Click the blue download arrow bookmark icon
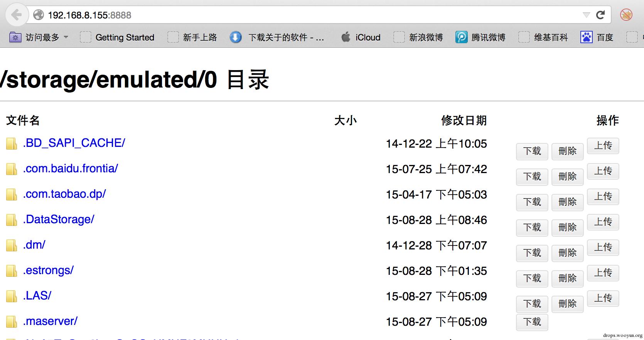This screenshot has width=644, height=340. [x=235, y=37]
